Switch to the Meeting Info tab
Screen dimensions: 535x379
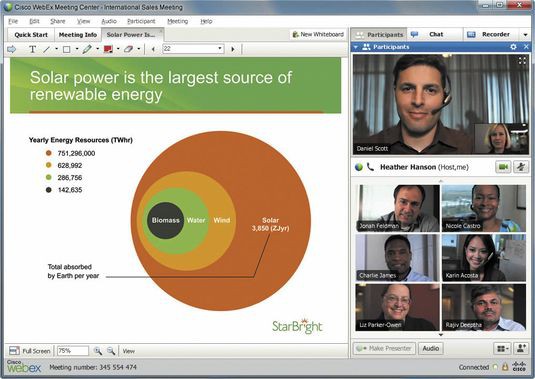click(78, 35)
